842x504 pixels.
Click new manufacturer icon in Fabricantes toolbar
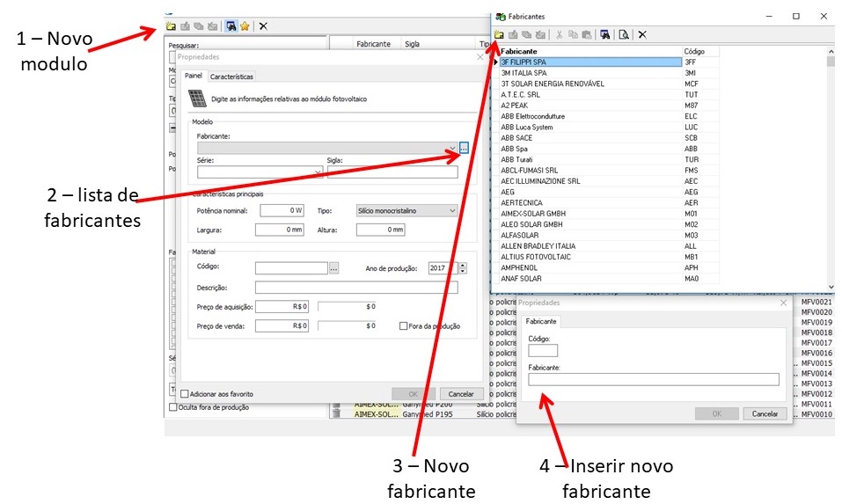coord(499,35)
